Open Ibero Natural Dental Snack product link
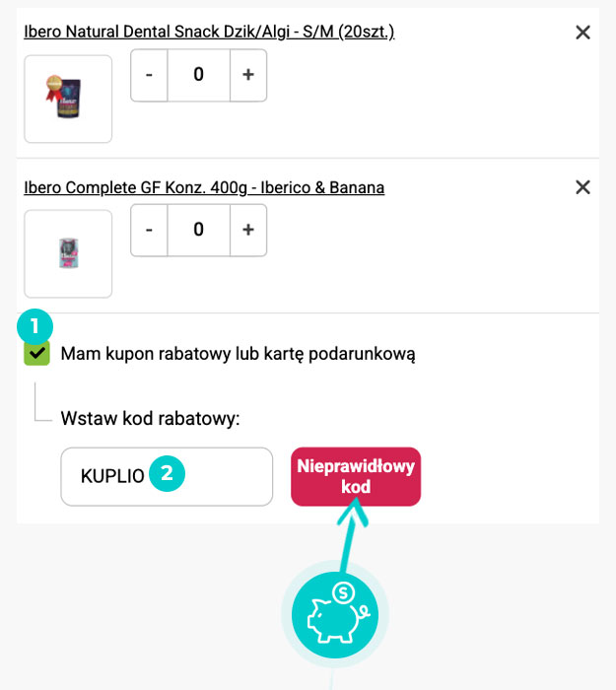The height and width of the screenshot is (690, 616). [x=209, y=33]
